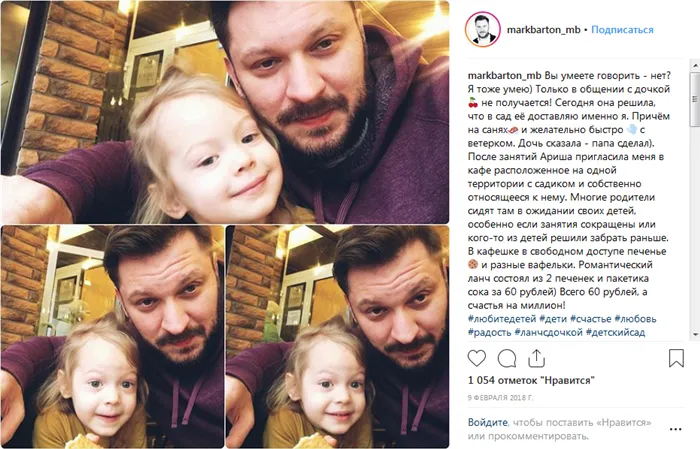
Task: Share the post with the upload arrow icon
Action: (537, 358)
